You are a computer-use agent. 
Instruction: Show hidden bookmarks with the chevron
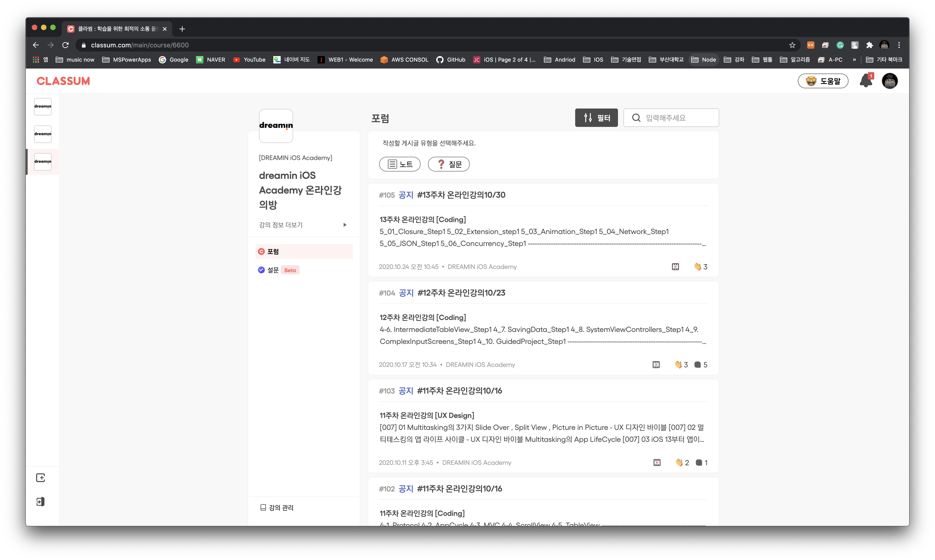point(854,60)
